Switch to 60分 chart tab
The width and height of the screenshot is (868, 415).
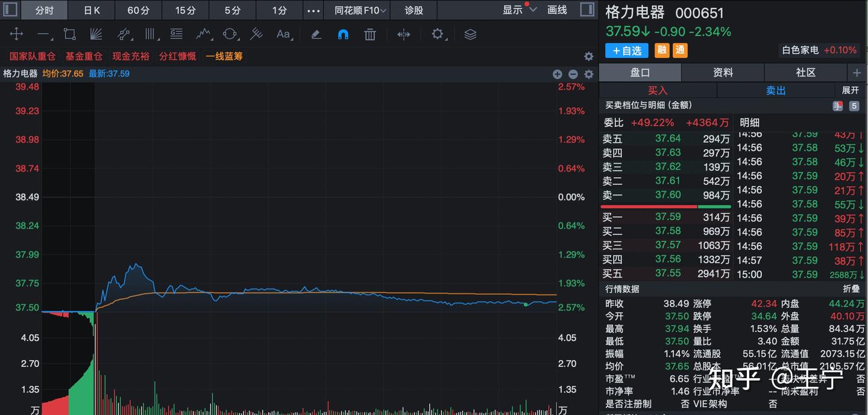tap(139, 10)
